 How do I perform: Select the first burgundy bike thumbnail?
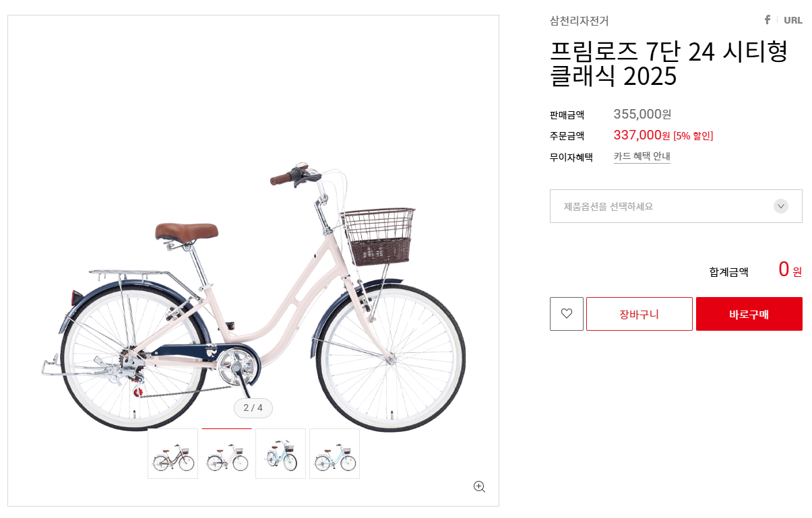[x=173, y=453]
